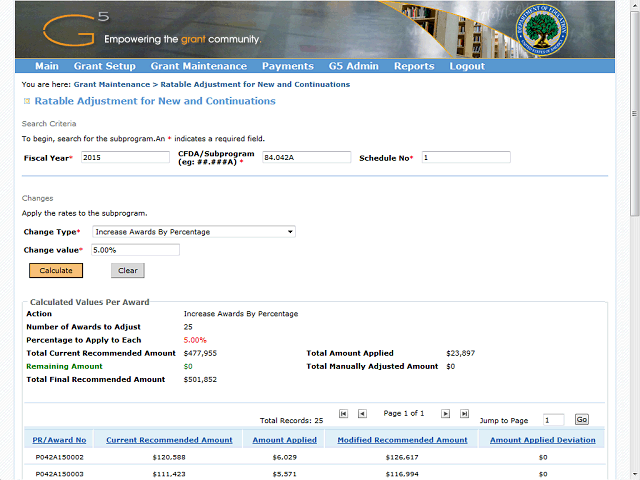Open the Reports menu

(414, 66)
